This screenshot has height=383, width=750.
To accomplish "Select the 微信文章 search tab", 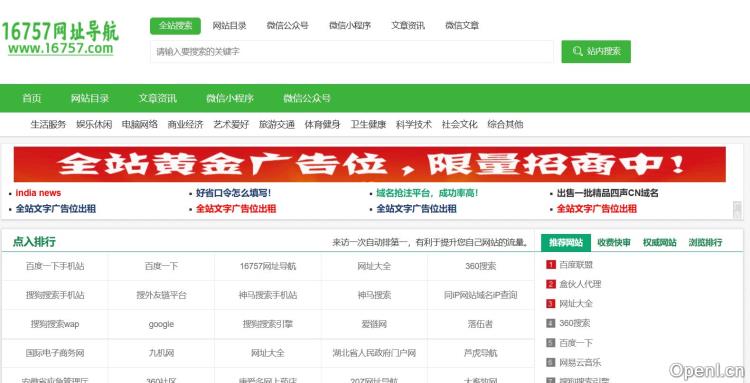I will coord(462,26).
